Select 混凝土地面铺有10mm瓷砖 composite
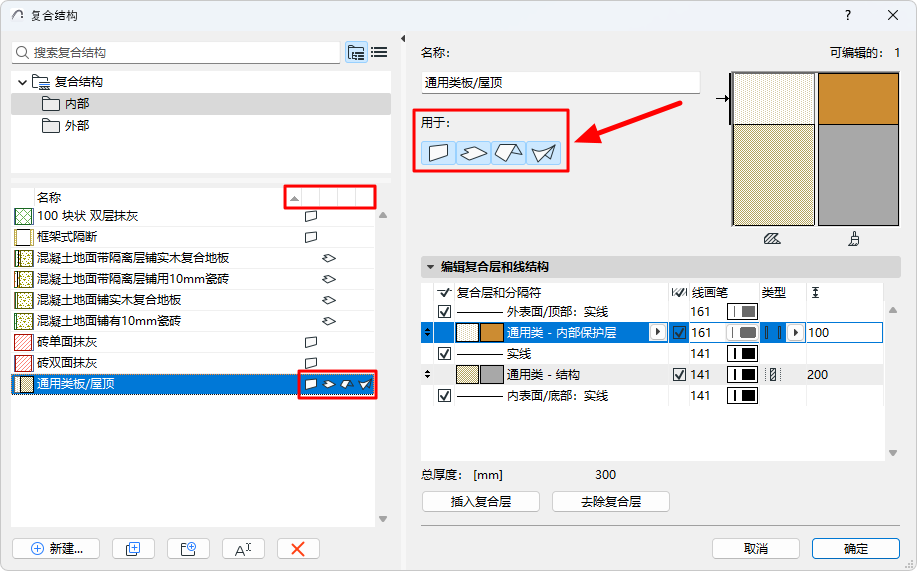This screenshot has width=917, height=571. click(193, 321)
